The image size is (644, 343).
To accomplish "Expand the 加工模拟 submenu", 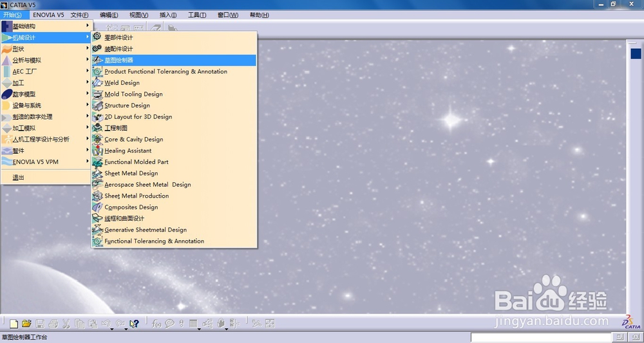I will point(45,128).
